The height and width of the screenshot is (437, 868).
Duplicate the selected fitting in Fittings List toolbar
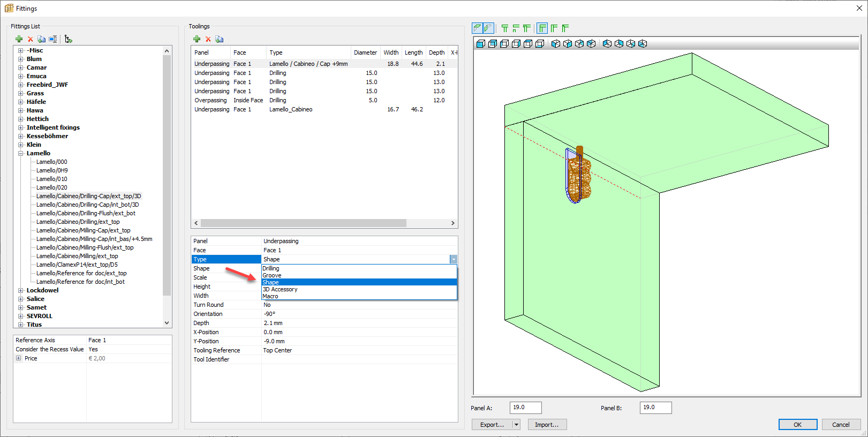pos(41,39)
